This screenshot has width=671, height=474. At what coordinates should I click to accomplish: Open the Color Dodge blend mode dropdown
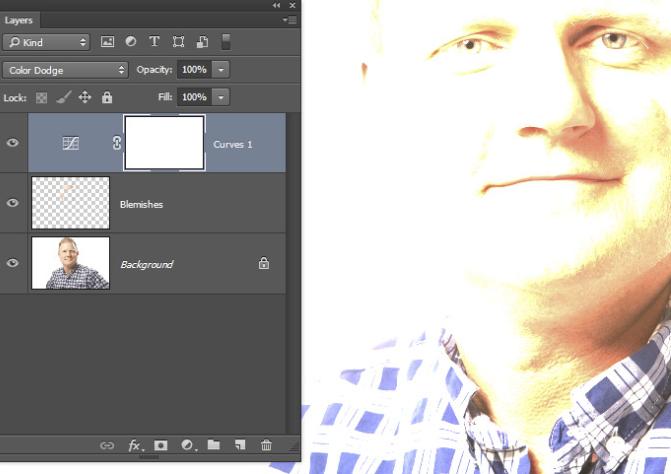[x=65, y=70]
